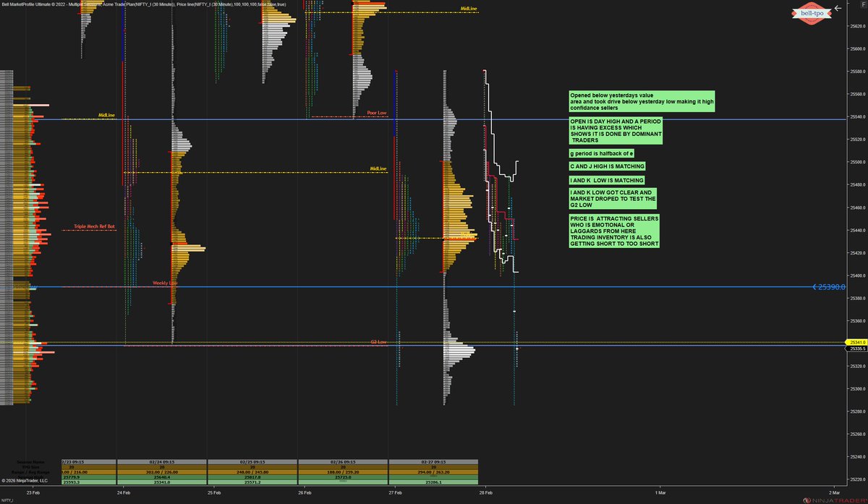Image resolution: width=868 pixels, height=504 pixels.
Task: Click the 02/24 09:15 session header cell
Action: tap(162, 461)
